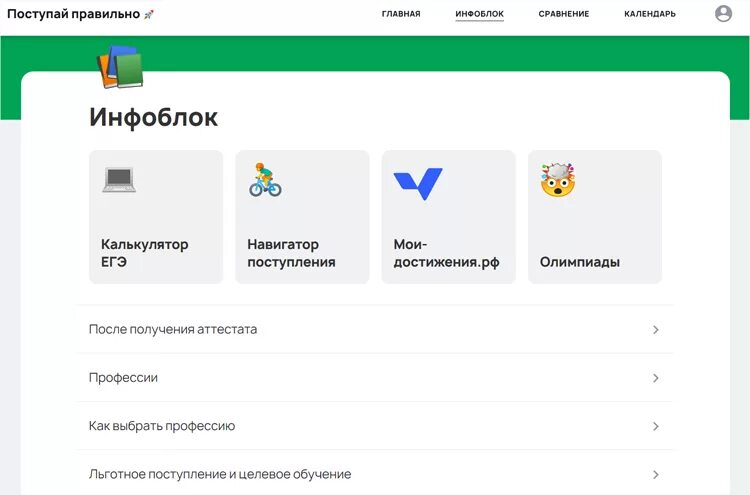Open the user profile avatar icon

[723, 13]
